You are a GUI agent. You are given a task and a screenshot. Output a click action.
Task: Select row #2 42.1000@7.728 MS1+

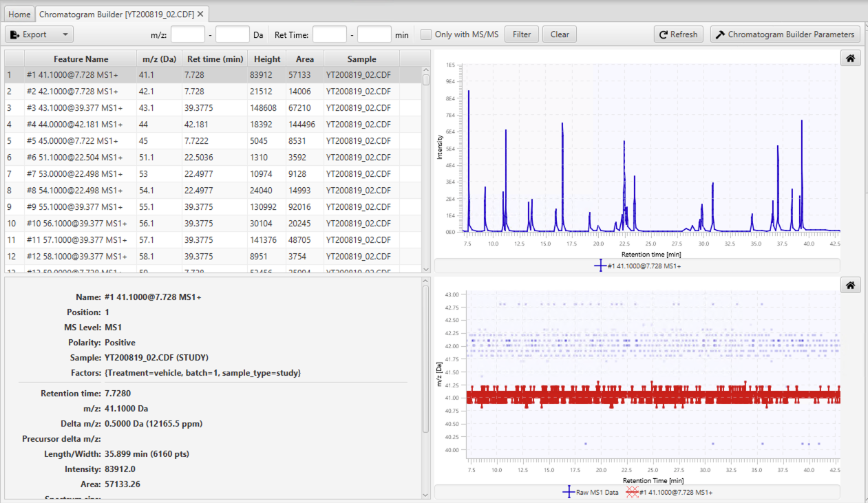click(x=213, y=92)
